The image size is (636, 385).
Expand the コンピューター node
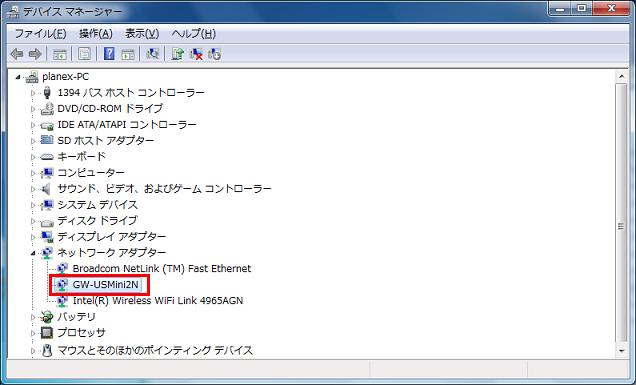[33, 173]
